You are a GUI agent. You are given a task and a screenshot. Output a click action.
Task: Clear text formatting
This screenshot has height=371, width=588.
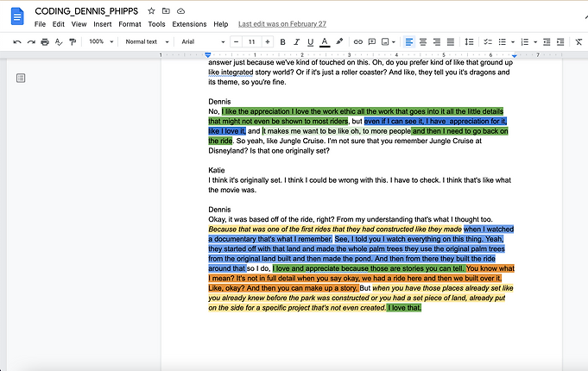[579, 42]
